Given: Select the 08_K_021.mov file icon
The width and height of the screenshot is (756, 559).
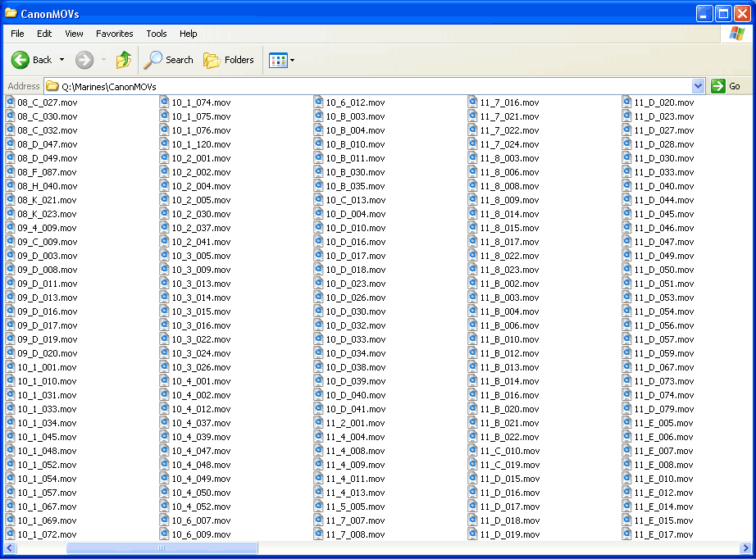Looking at the screenshot, I should click(x=10, y=199).
